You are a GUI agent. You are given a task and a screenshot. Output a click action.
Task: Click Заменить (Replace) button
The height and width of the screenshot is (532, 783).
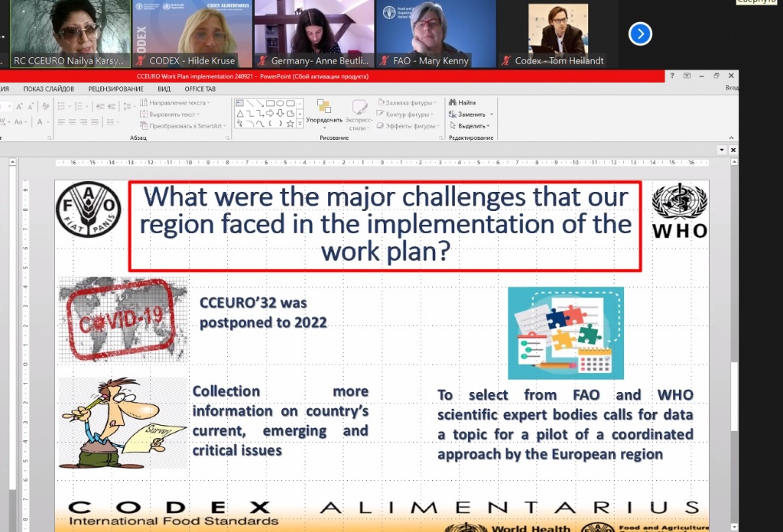(467, 115)
